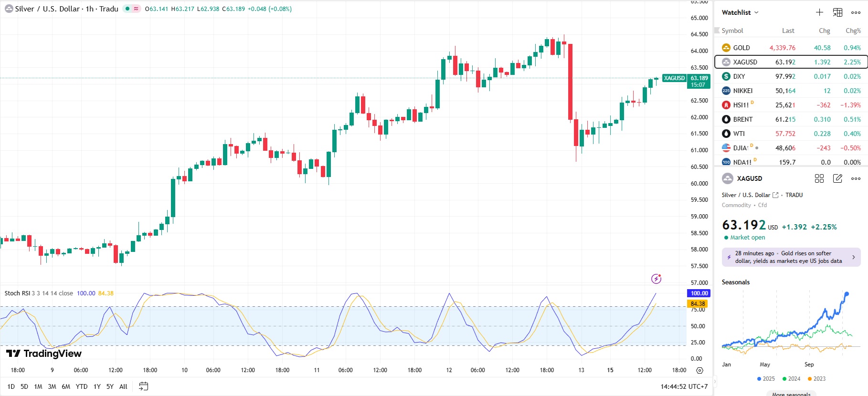Expand the gold news headline banner
The height and width of the screenshot is (396, 868).
[x=791, y=257]
